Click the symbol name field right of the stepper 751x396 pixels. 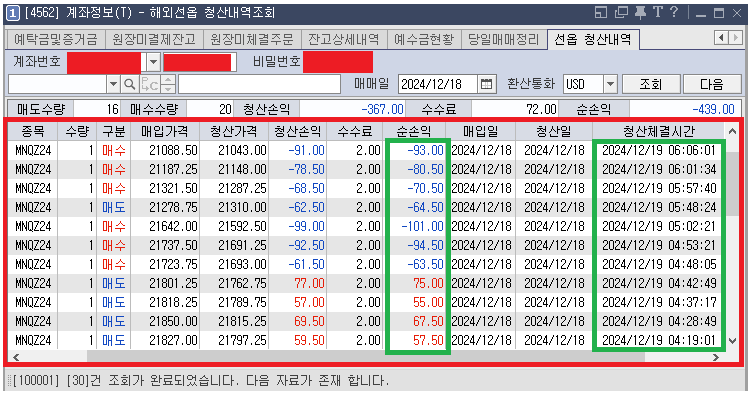[x=259, y=85]
